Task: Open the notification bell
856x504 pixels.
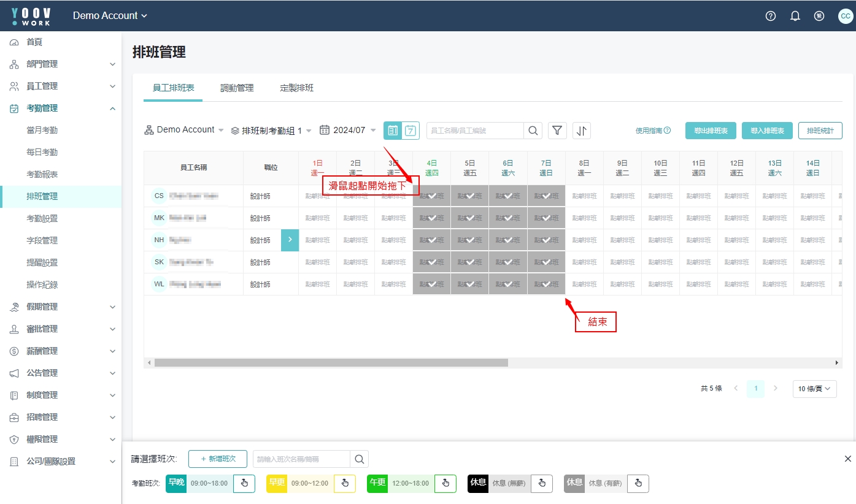Action: pyautogui.click(x=795, y=17)
